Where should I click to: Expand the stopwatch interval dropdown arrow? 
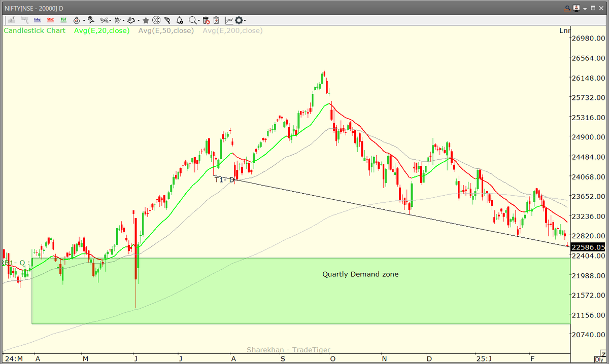(x=84, y=21)
